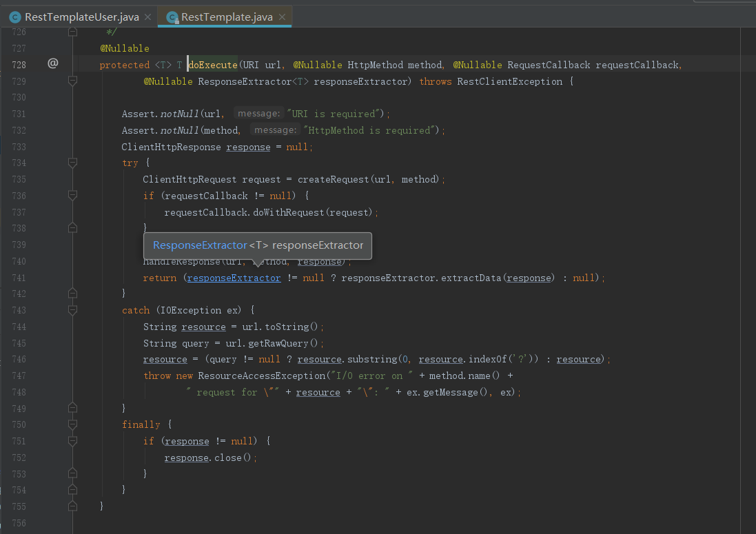Click the class icon on RestTemplateUser.java tab
Image resolution: width=756 pixels, height=534 pixels.
click(15, 17)
